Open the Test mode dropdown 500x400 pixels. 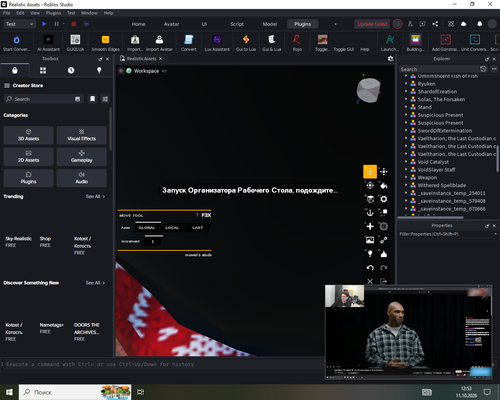click(19, 24)
